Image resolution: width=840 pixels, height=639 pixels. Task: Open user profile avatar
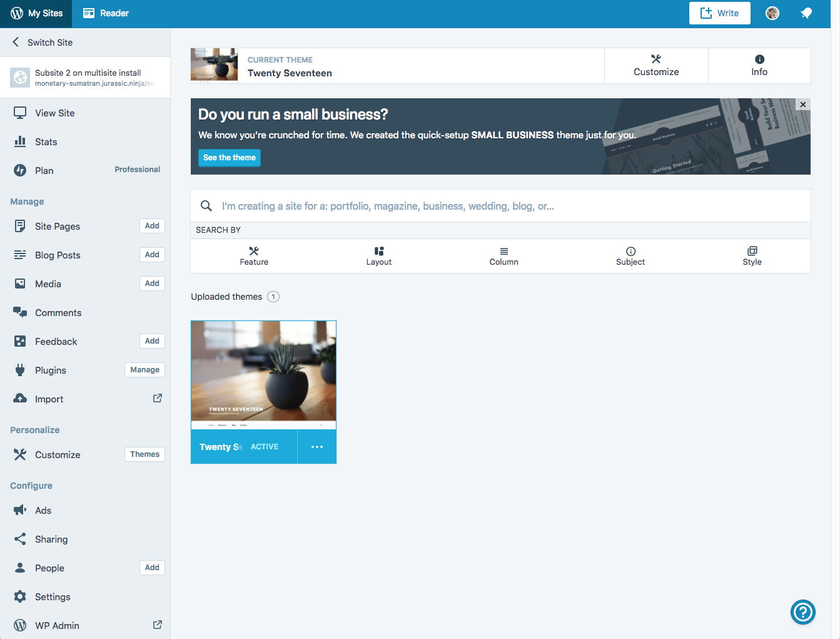pyautogui.click(x=772, y=13)
